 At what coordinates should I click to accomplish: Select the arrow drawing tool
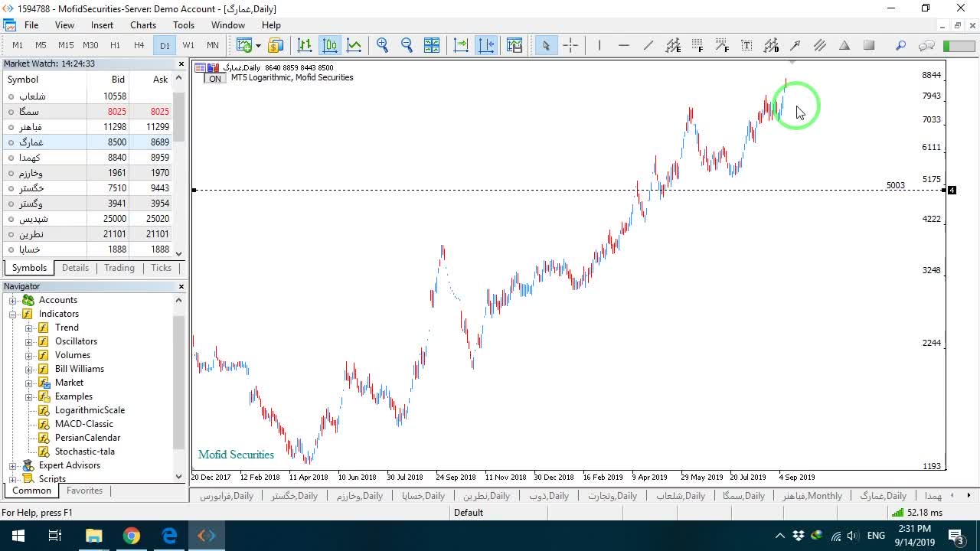795,45
